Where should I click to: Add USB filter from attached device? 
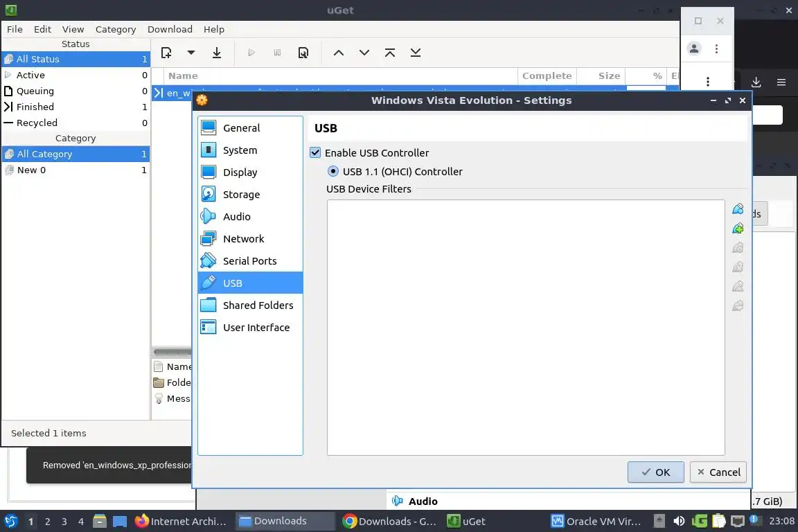tap(738, 229)
